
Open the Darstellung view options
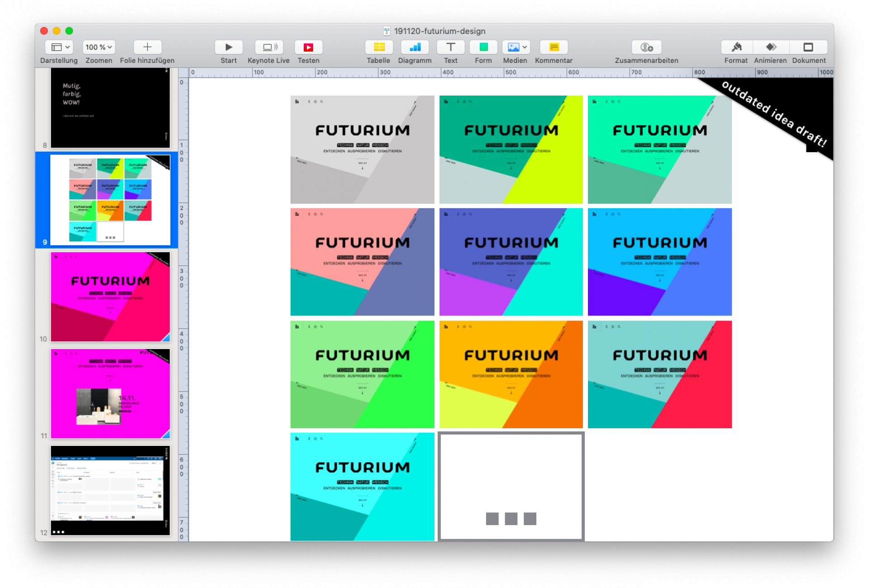point(59,47)
